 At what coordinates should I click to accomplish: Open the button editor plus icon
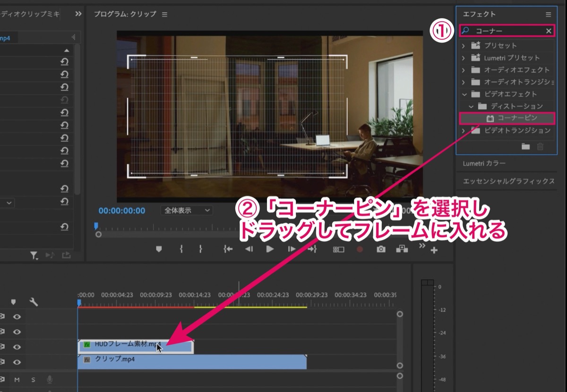434,250
